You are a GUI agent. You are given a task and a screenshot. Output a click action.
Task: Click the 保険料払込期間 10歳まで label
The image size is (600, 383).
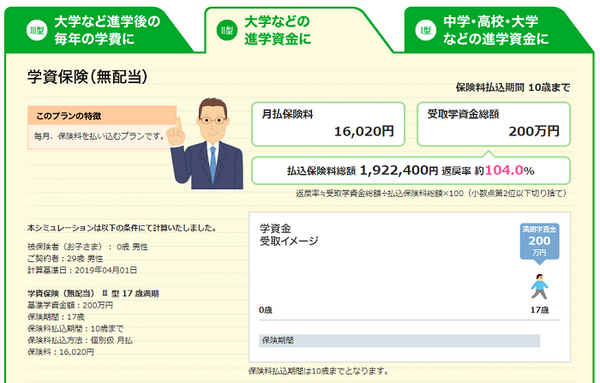coord(513,88)
